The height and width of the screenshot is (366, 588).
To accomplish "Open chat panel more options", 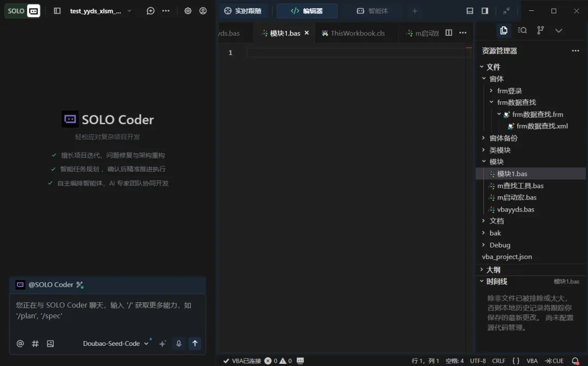I will click(x=166, y=11).
